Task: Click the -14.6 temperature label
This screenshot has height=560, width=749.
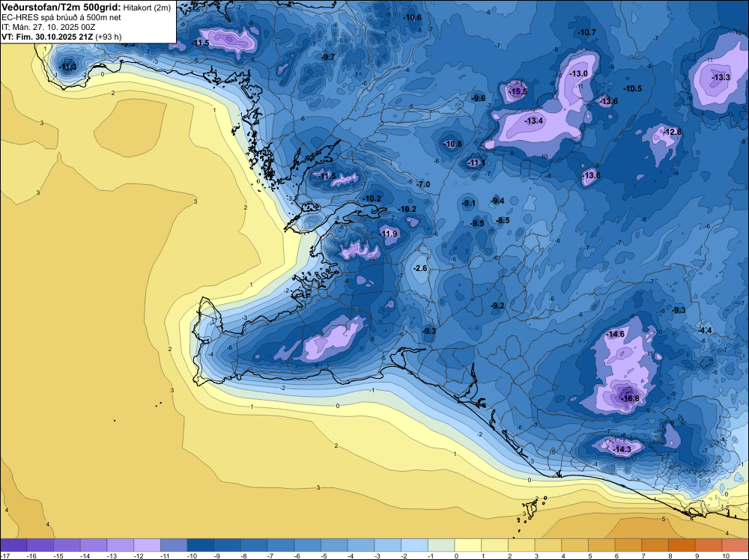Action: click(x=615, y=334)
